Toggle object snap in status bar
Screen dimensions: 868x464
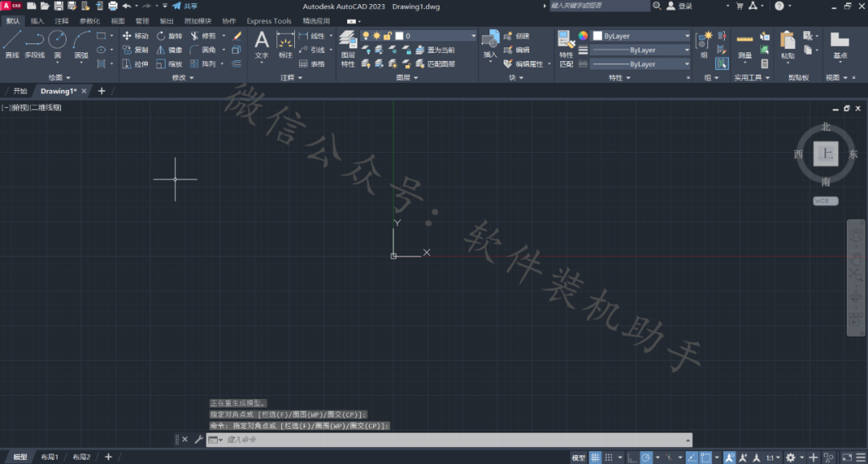tap(706, 458)
